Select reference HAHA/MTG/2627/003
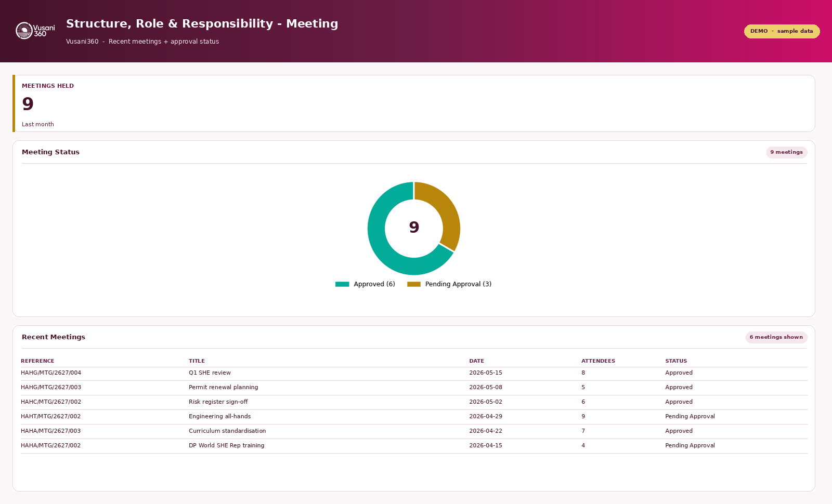Screen dimensions: 832x504 pos(51,431)
